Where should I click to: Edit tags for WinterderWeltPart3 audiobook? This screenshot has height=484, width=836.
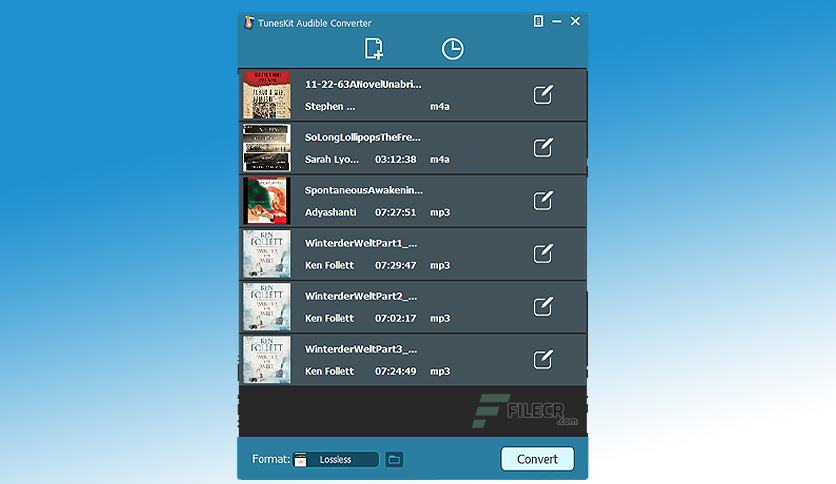pos(543,359)
